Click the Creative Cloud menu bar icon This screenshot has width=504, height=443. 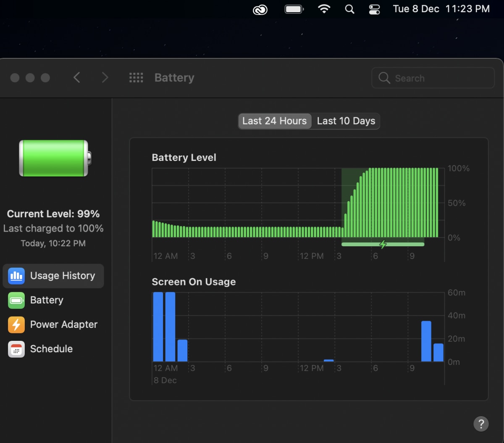(260, 9)
